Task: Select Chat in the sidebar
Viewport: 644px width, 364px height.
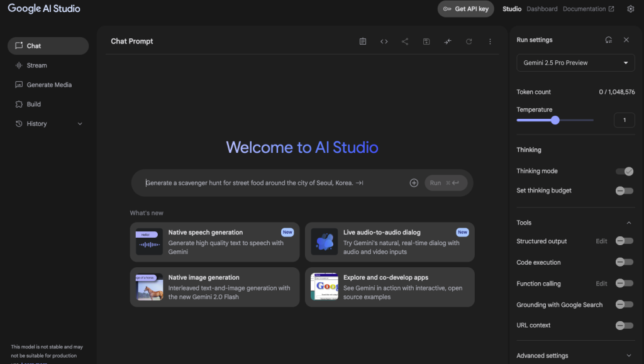Action: coord(48,46)
